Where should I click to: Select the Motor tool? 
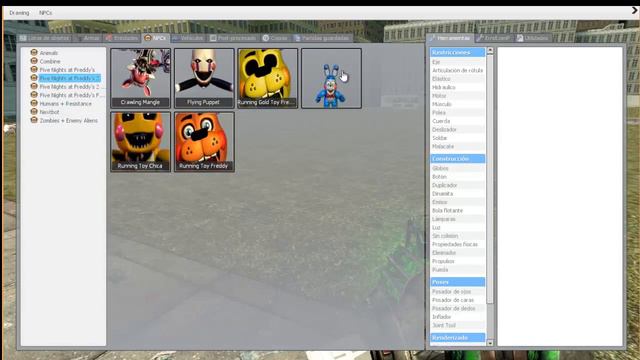(x=458, y=96)
